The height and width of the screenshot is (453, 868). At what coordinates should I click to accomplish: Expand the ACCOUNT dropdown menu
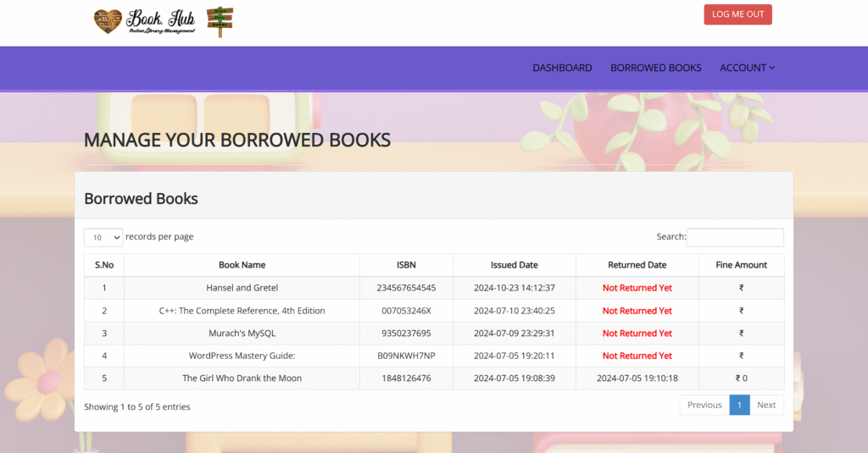tap(747, 68)
